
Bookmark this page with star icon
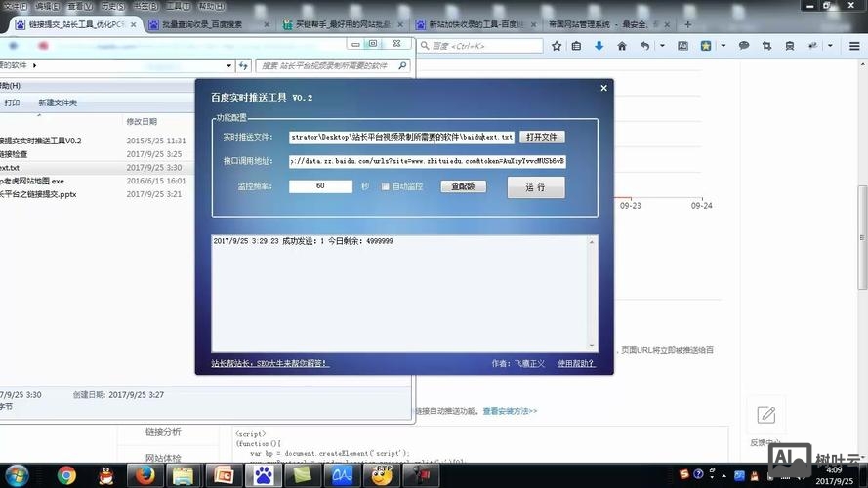pyautogui.click(x=557, y=46)
